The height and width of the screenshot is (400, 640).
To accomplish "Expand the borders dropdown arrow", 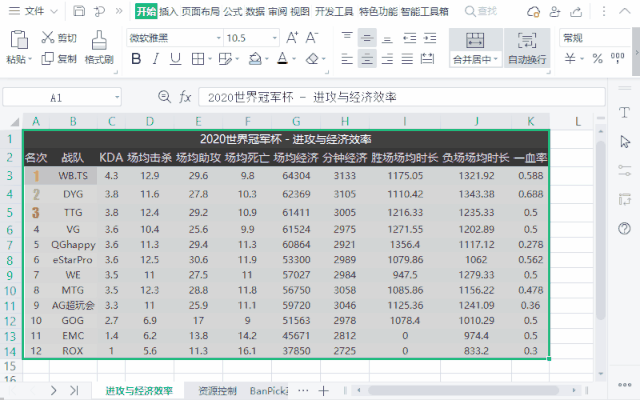I will click(x=210, y=59).
